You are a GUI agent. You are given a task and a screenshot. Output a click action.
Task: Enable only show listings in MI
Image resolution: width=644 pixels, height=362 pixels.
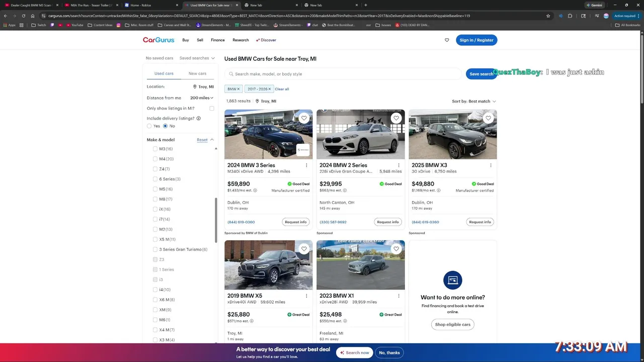point(212,109)
